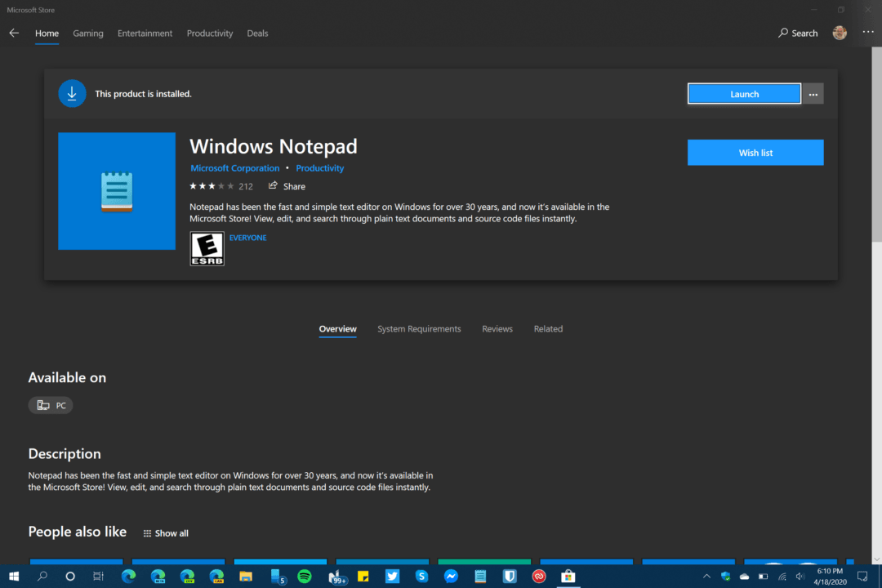Open the Microsoft Corporation publisher link

[234, 167]
